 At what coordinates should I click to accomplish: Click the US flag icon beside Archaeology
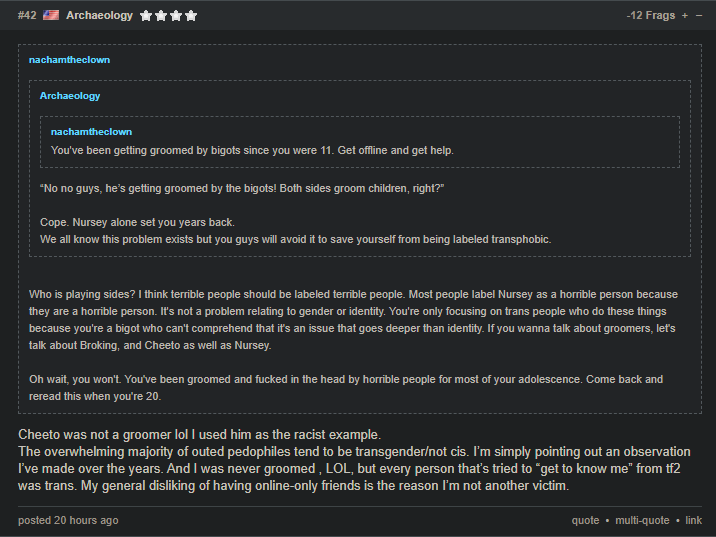pyautogui.click(x=51, y=15)
